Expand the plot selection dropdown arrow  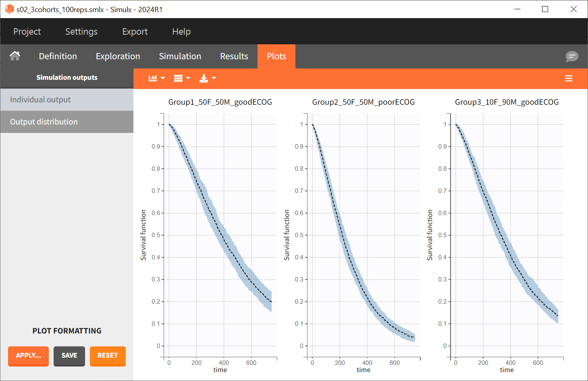point(163,78)
